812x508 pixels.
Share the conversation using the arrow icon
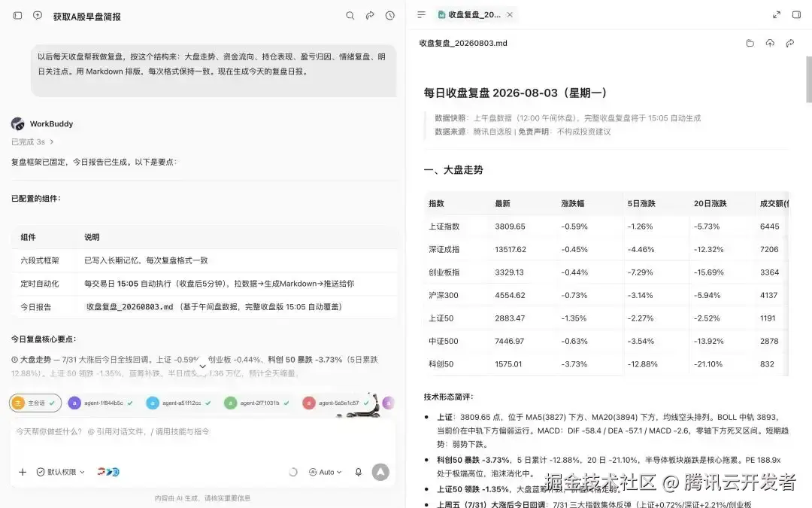tap(370, 16)
